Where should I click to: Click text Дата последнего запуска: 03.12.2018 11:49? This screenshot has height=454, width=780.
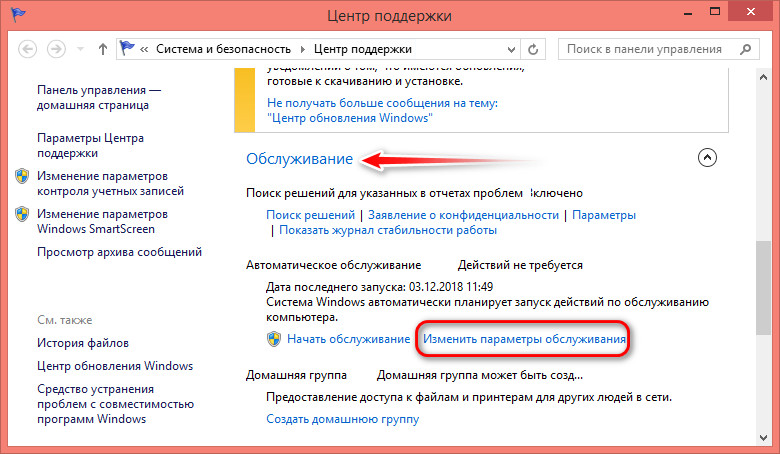(x=380, y=287)
